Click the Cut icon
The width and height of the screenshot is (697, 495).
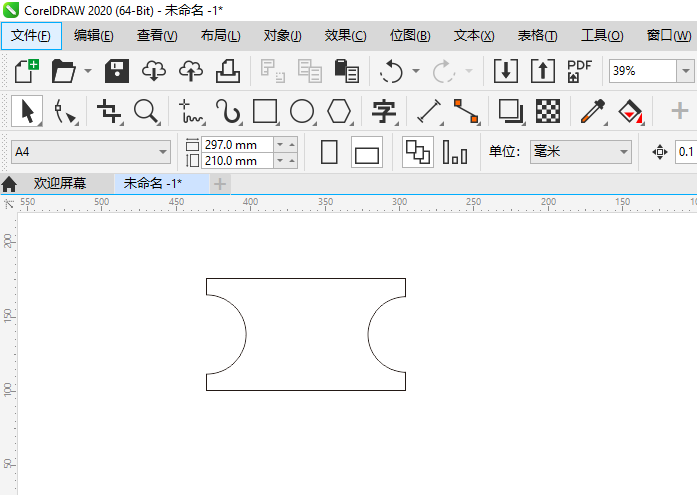pos(272,71)
